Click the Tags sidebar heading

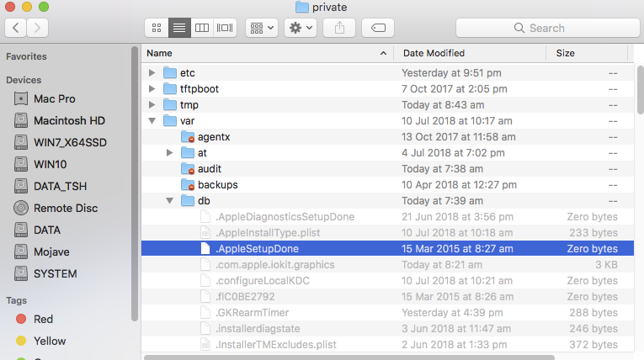pos(17,300)
